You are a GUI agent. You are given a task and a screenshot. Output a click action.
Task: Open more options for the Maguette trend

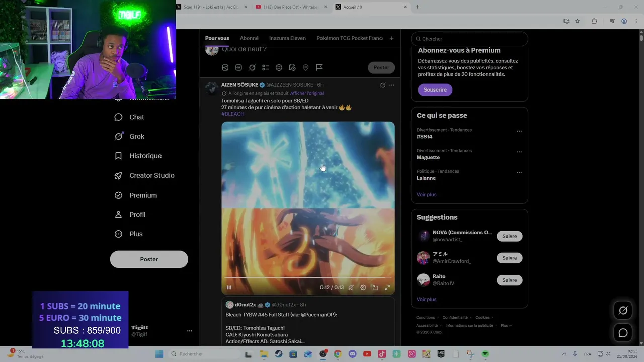click(x=519, y=152)
